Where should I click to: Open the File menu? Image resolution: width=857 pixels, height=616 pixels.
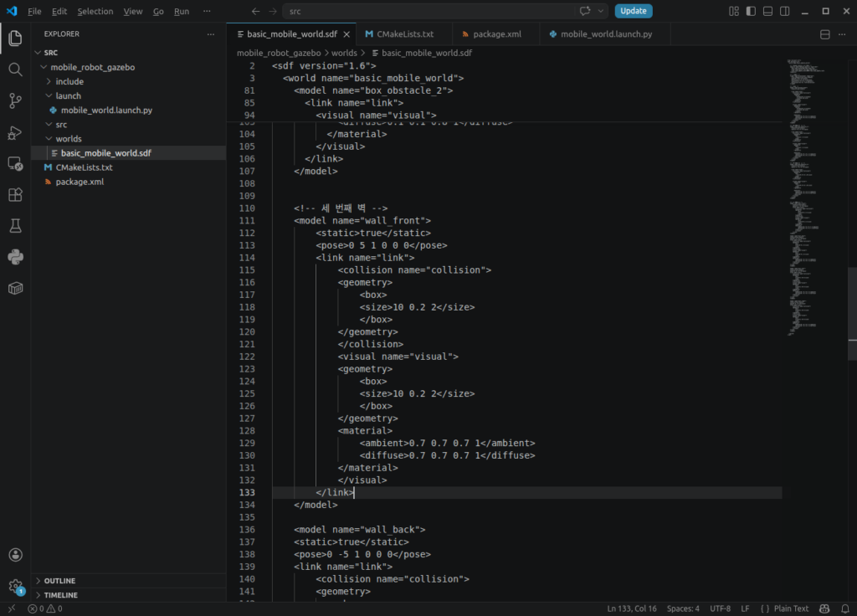click(x=34, y=11)
